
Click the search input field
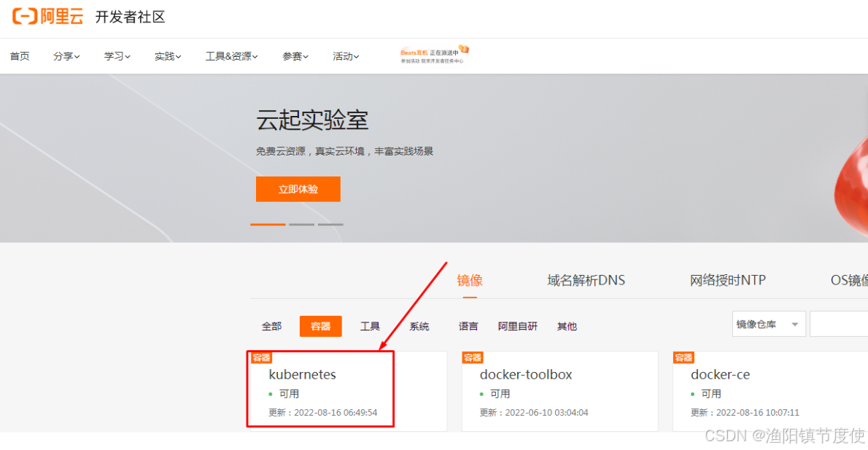[x=839, y=325]
